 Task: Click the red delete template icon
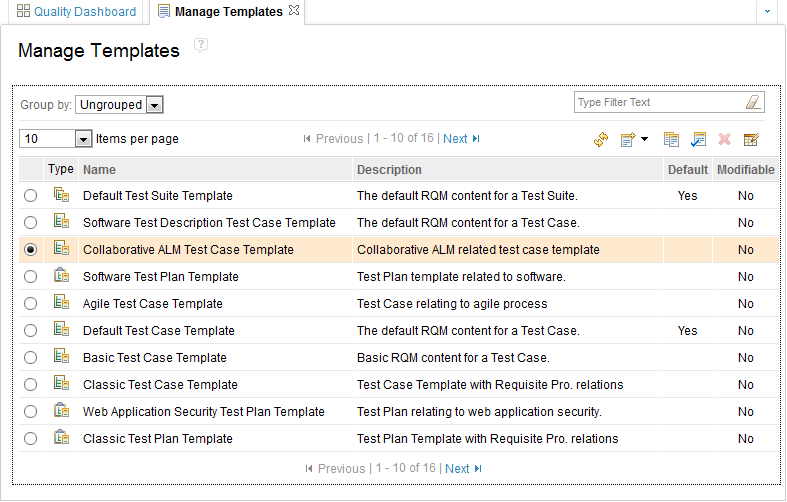(724, 139)
